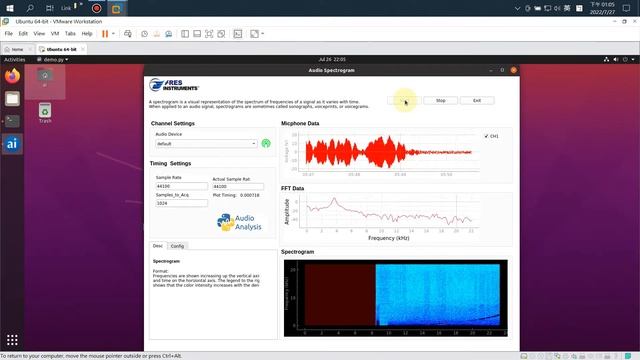Viewport: 640px width, 360px height.
Task: Select the Ubuntu 64-bit VM tab
Action: click(61, 49)
